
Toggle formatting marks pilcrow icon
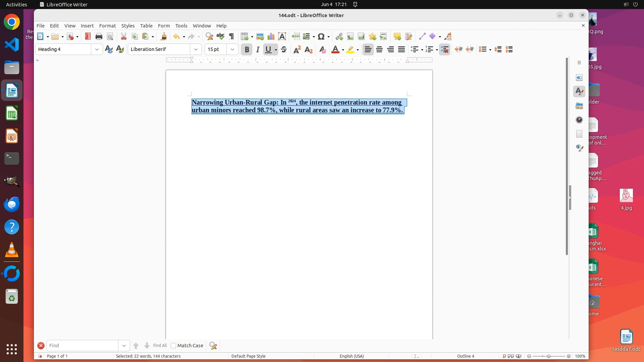pyautogui.click(x=231, y=36)
